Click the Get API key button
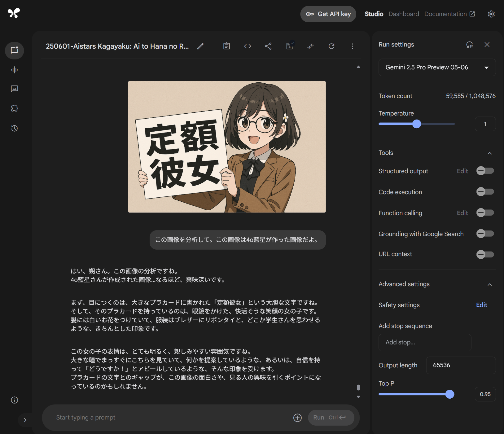The image size is (504, 434). pyautogui.click(x=328, y=14)
